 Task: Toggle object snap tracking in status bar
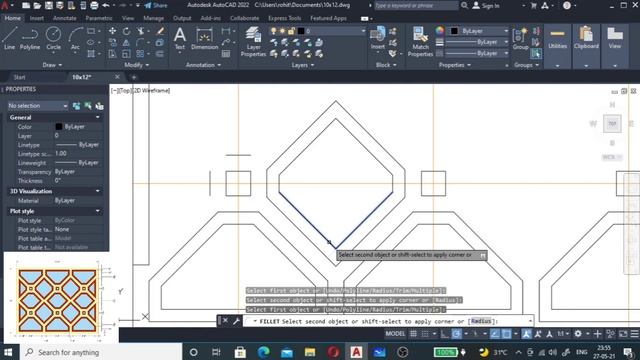coord(495,334)
